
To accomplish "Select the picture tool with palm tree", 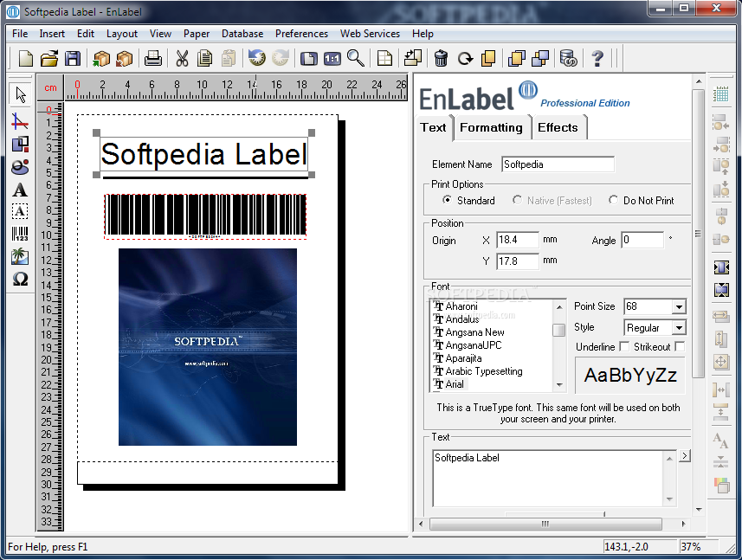I will [x=20, y=257].
